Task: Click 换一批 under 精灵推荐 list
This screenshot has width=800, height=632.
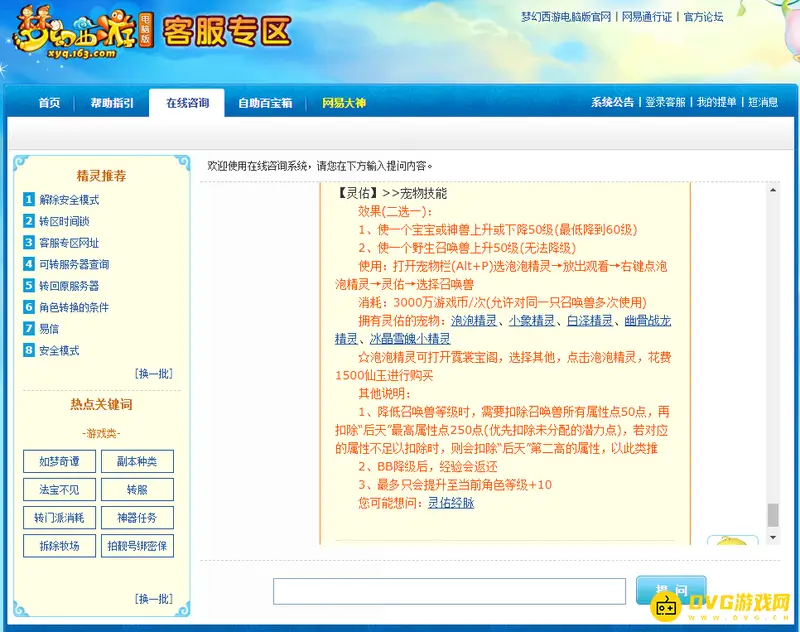Action: click(154, 374)
